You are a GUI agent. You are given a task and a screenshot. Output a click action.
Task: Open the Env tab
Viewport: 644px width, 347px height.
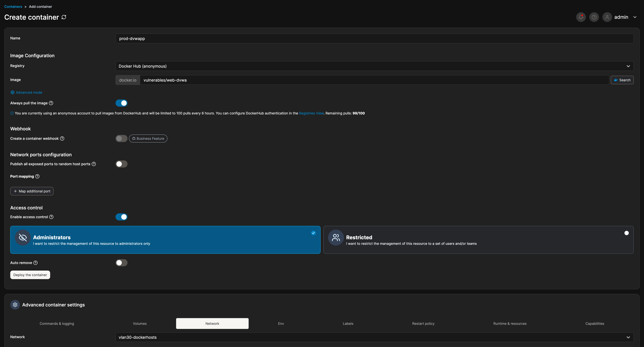coord(281,324)
